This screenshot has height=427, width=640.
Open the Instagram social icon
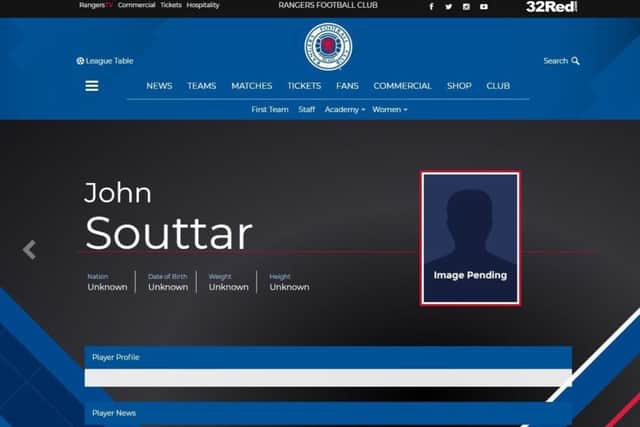click(466, 7)
